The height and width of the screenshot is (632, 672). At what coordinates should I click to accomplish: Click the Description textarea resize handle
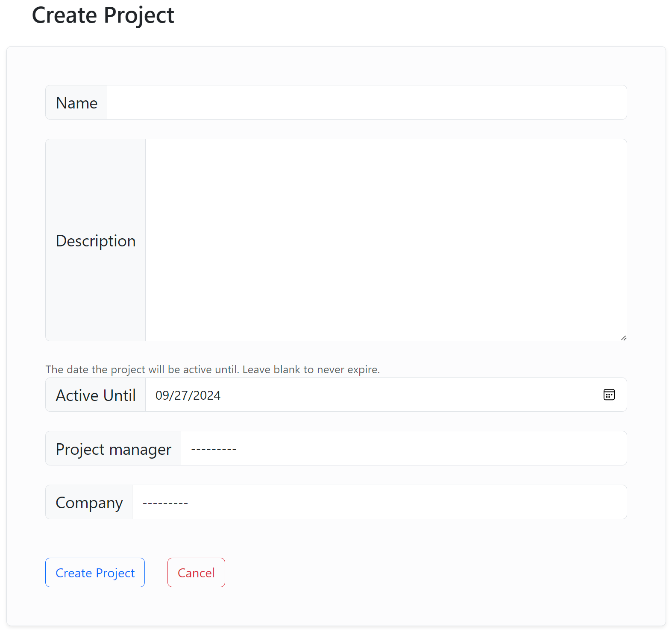623,338
